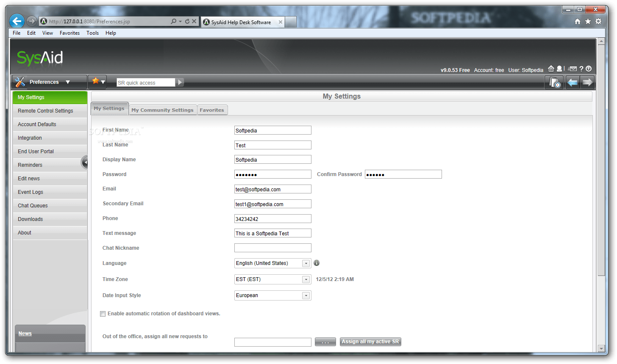
Task: Open the send email icon
Action: 573,69
